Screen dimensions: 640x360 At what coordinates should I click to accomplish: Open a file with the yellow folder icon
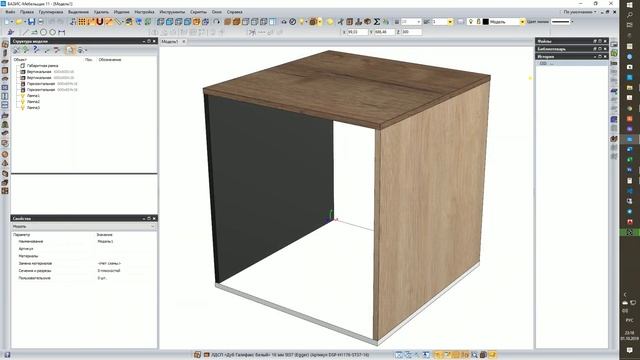coord(19,22)
